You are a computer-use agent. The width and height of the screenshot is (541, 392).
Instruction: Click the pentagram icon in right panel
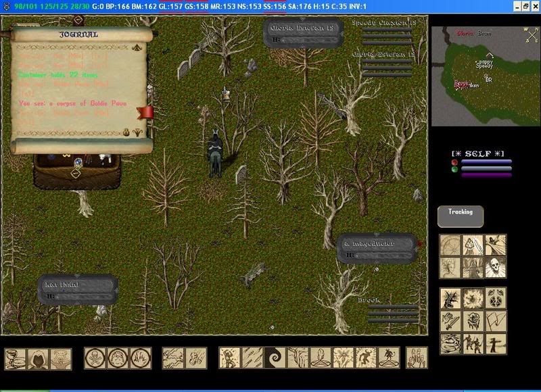[496, 298]
